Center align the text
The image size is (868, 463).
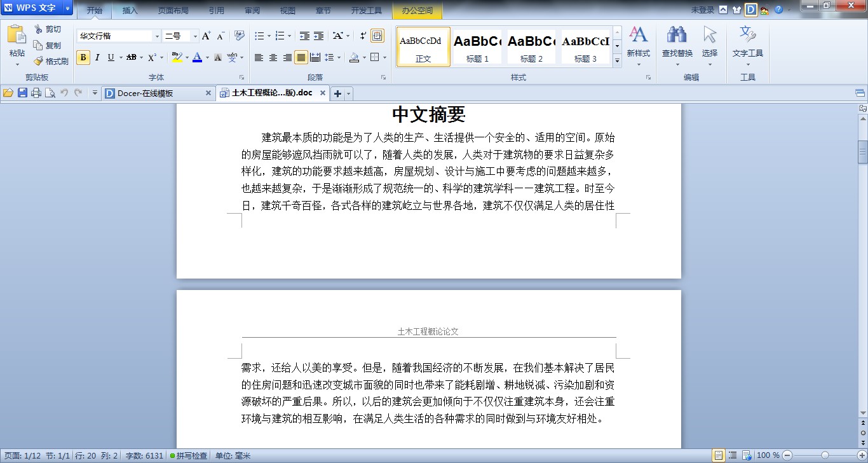tap(273, 57)
